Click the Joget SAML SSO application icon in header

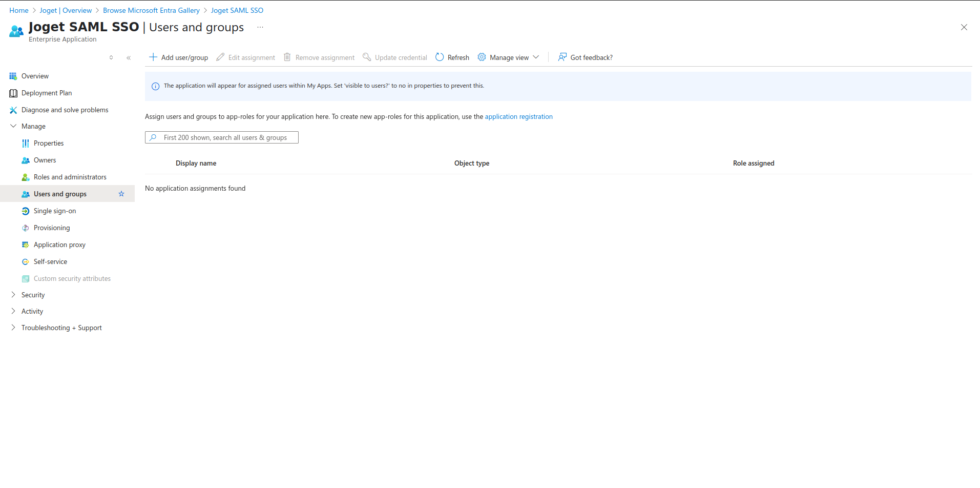click(16, 31)
